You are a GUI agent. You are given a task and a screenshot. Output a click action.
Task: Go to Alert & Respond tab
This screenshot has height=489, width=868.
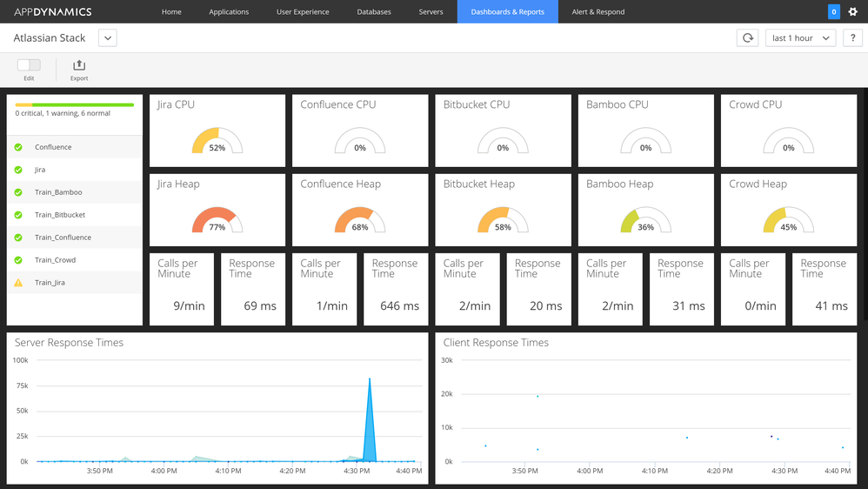point(598,11)
